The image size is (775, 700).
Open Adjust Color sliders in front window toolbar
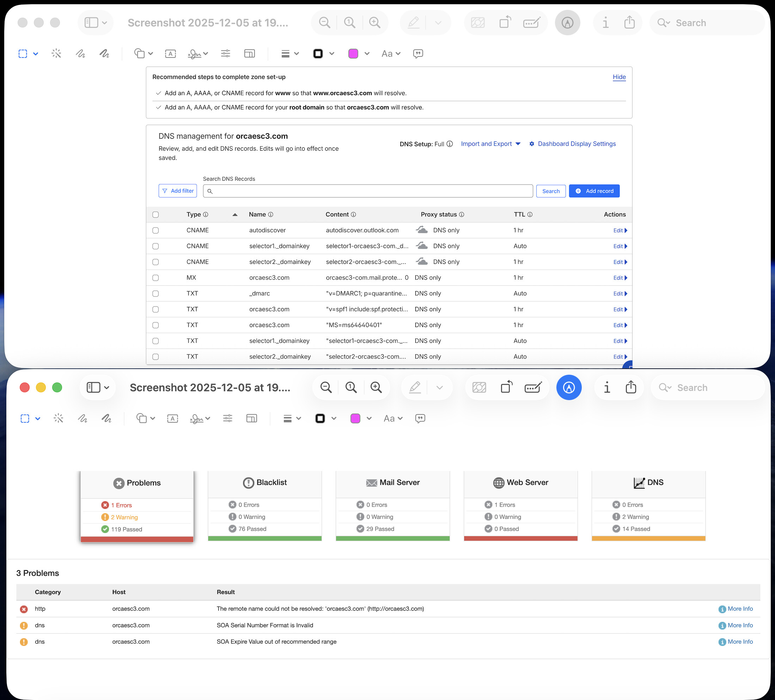tap(227, 418)
